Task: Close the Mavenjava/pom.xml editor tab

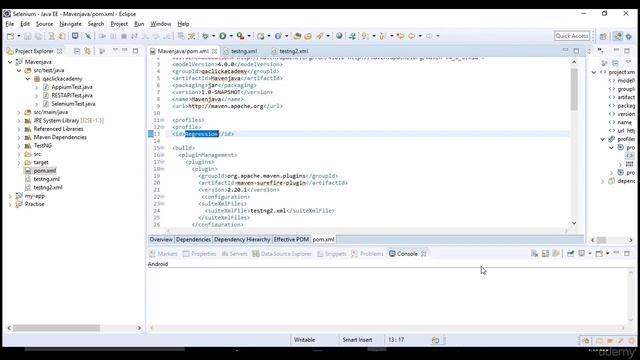Action: pos(214,51)
